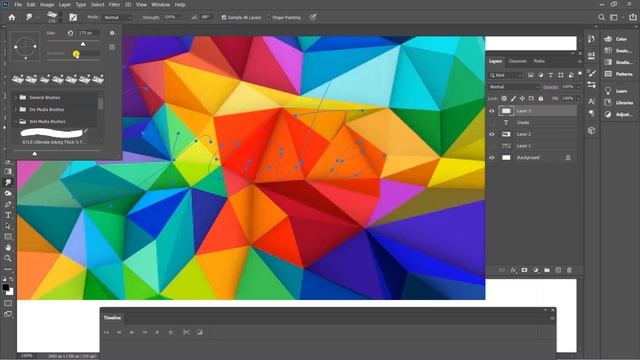Collapse the Wet Media Brushes folder
The width and height of the screenshot is (640, 360).
(x=16, y=122)
